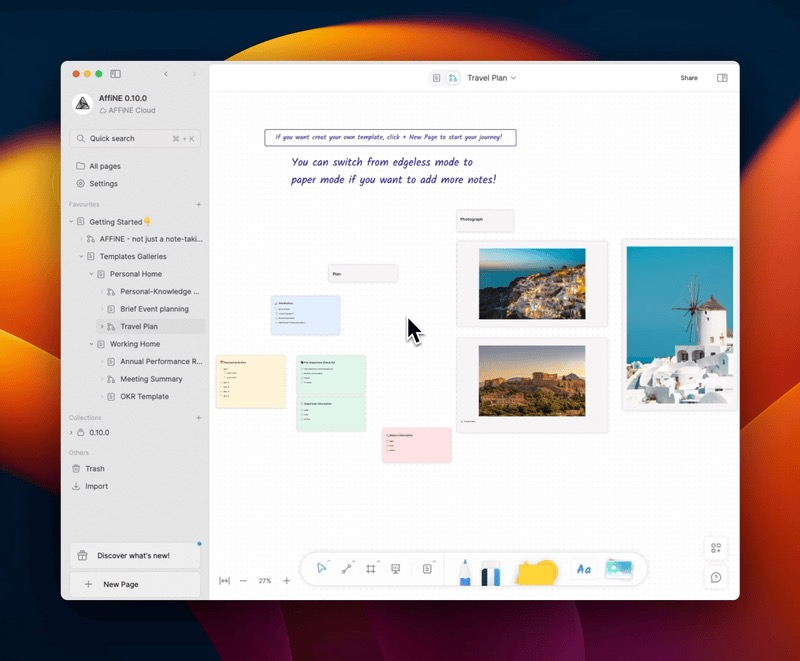Add a new collection with plus icon
800x661 pixels.
pyautogui.click(x=198, y=418)
